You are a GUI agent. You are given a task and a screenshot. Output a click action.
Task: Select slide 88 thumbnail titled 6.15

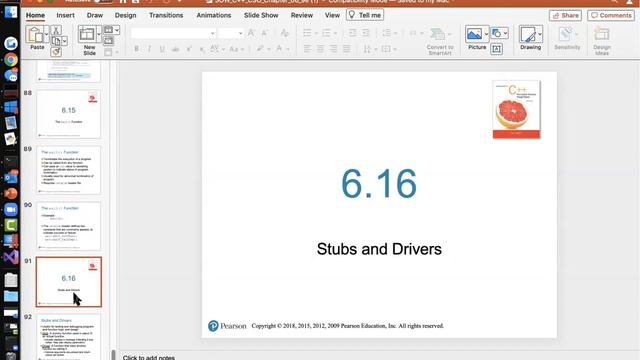point(69,114)
